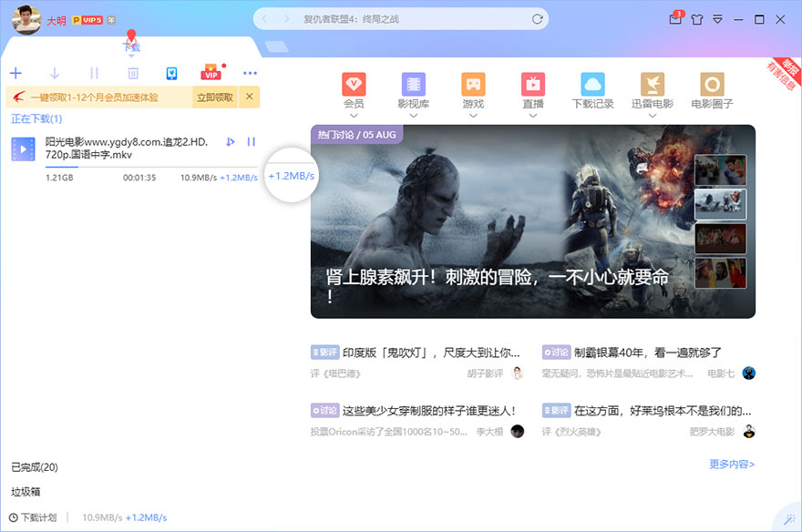Expand the chevron under 迅雷电影
Screen dimensions: 802x532
pos(653,116)
